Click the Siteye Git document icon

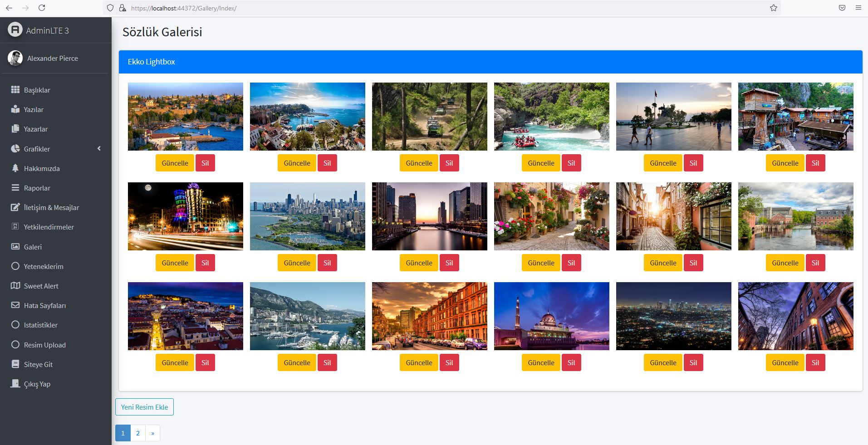coord(15,364)
